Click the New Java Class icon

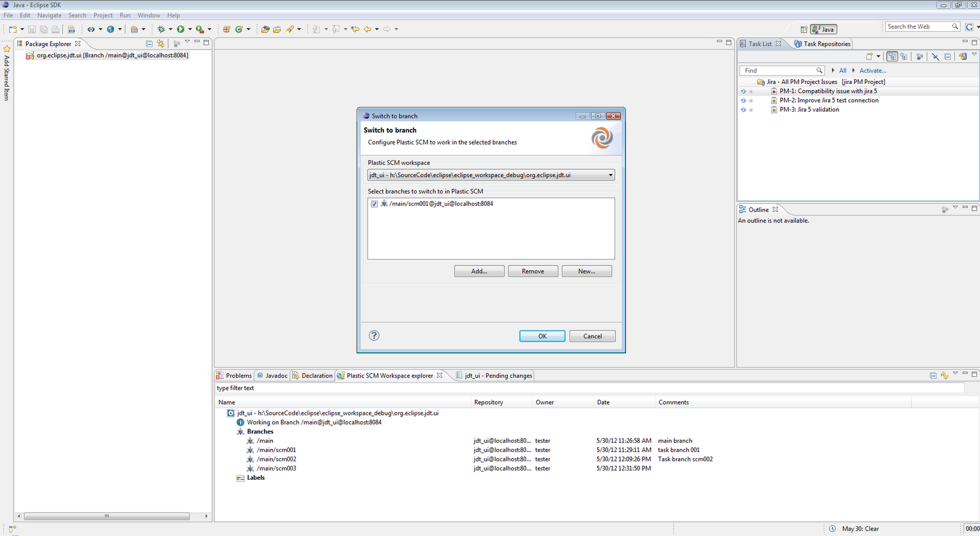pos(238,29)
